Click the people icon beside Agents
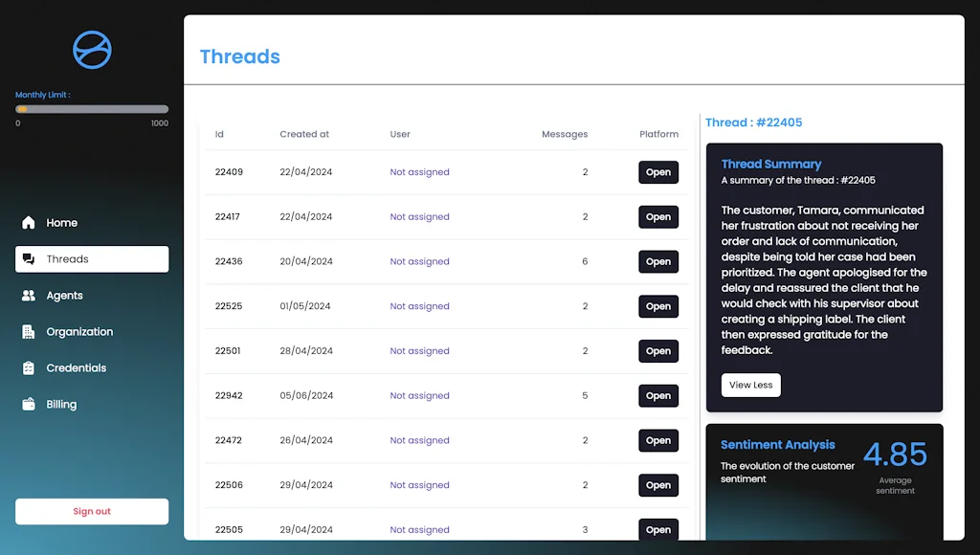Image resolution: width=980 pixels, height=555 pixels. tap(30, 295)
